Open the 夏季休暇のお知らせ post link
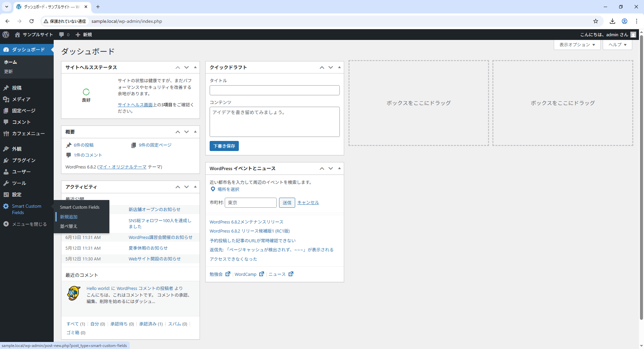644x349 pixels. (148, 248)
